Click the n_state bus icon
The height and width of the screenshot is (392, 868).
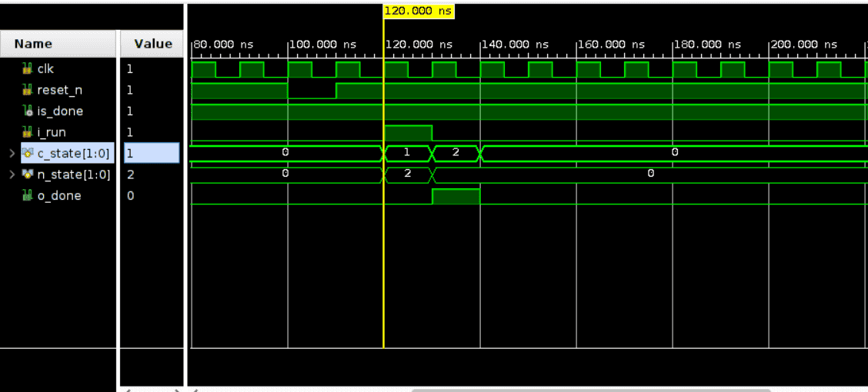pyautogui.click(x=28, y=174)
